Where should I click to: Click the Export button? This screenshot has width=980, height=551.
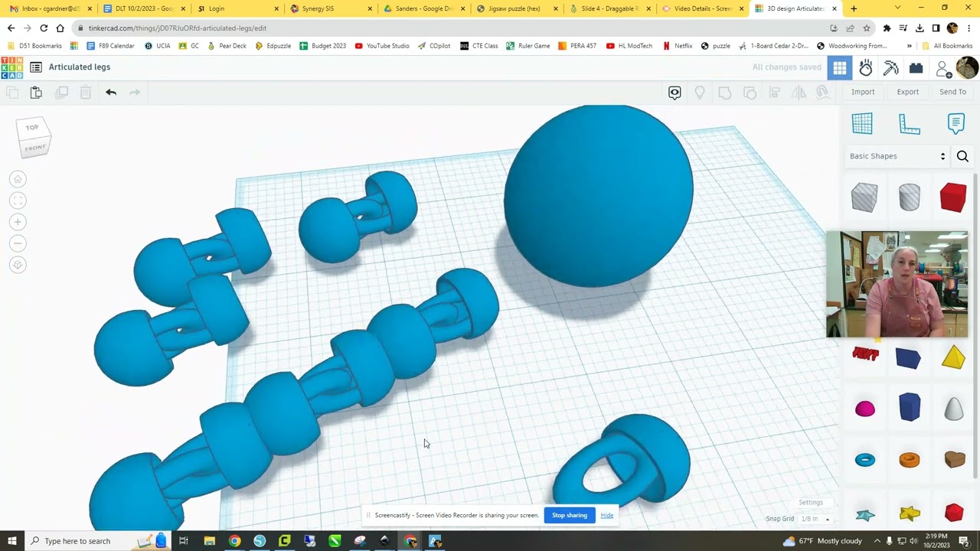908,92
